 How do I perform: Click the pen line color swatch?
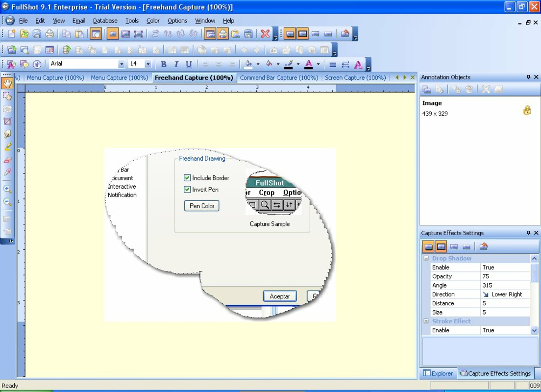click(289, 64)
